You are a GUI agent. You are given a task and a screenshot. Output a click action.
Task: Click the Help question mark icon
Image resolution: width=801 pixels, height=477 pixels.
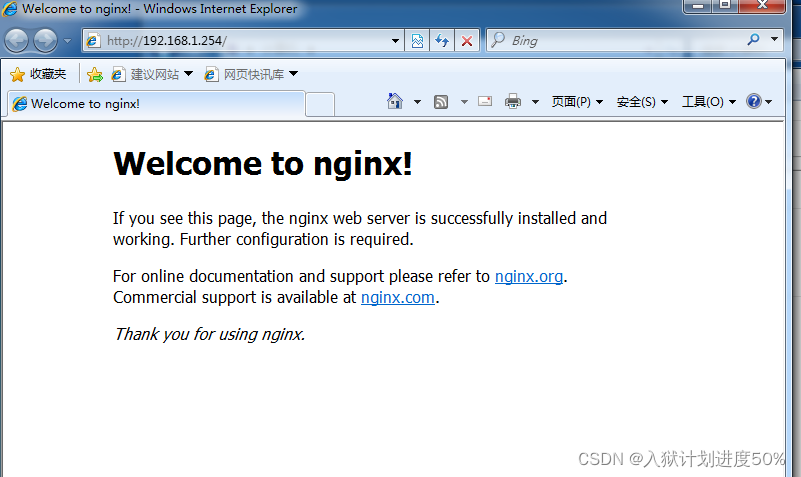click(x=753, y=101)
